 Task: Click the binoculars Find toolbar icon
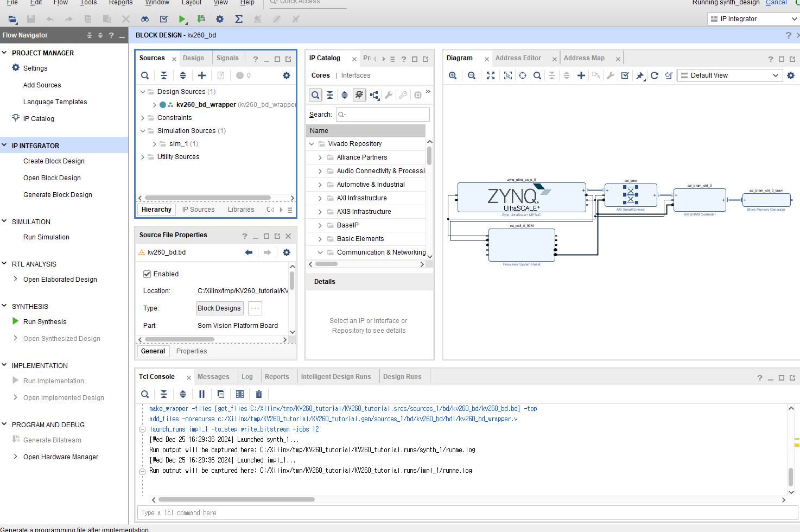[x=145, y=19]
